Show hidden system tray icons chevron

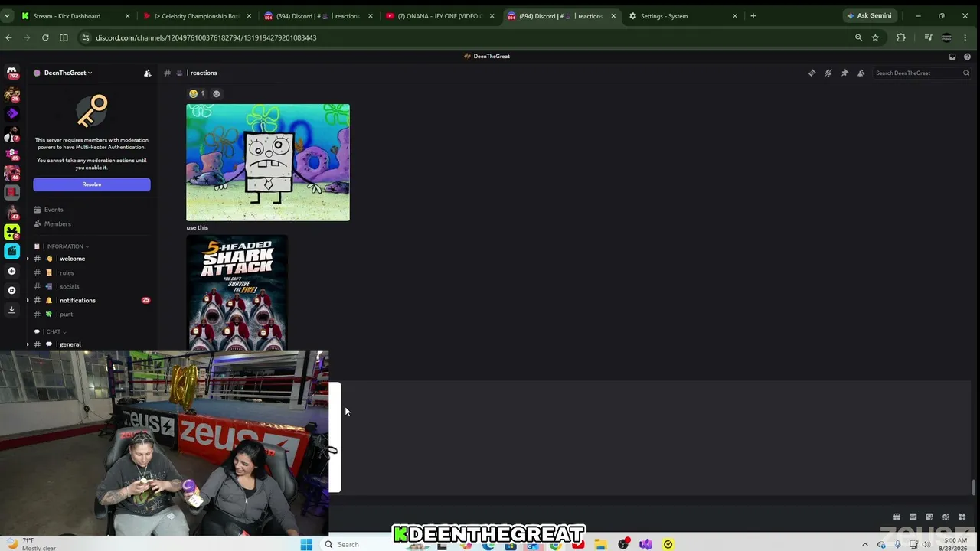[865, 544]
